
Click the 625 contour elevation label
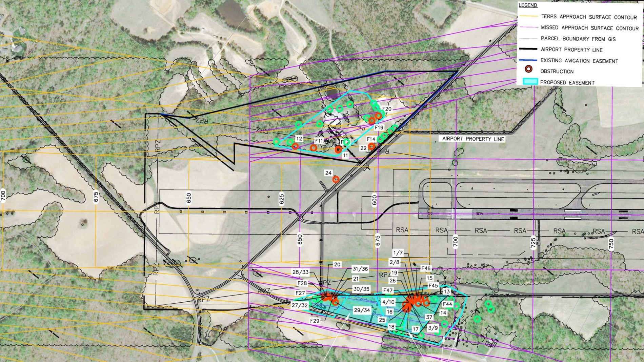coord(282,198)
